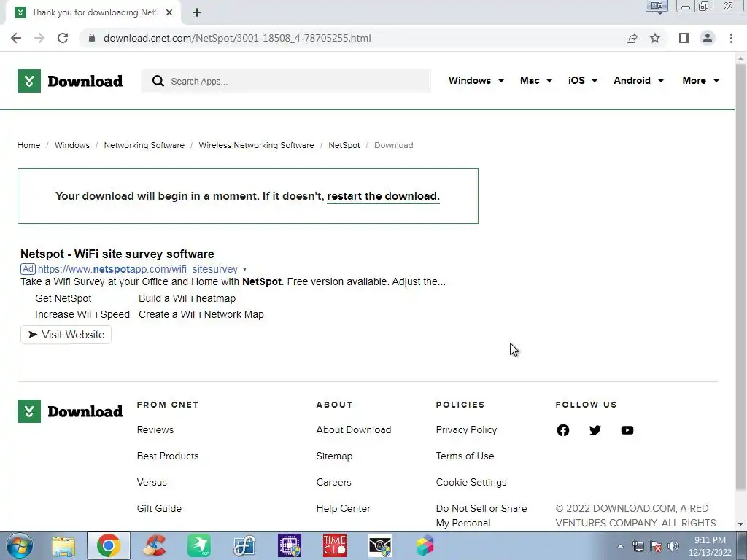Close the NetSpot download tab

pyautogui.click(x=169, y=12)
